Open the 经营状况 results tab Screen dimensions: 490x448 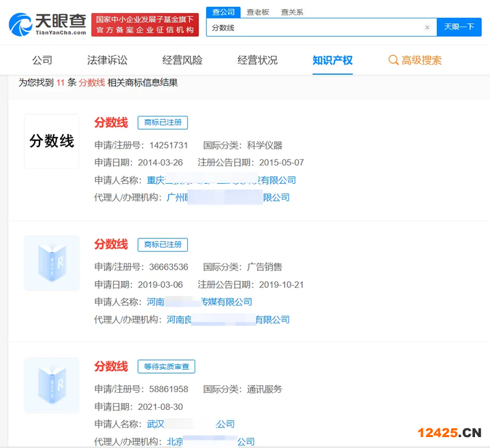click(x=257, y=60)
